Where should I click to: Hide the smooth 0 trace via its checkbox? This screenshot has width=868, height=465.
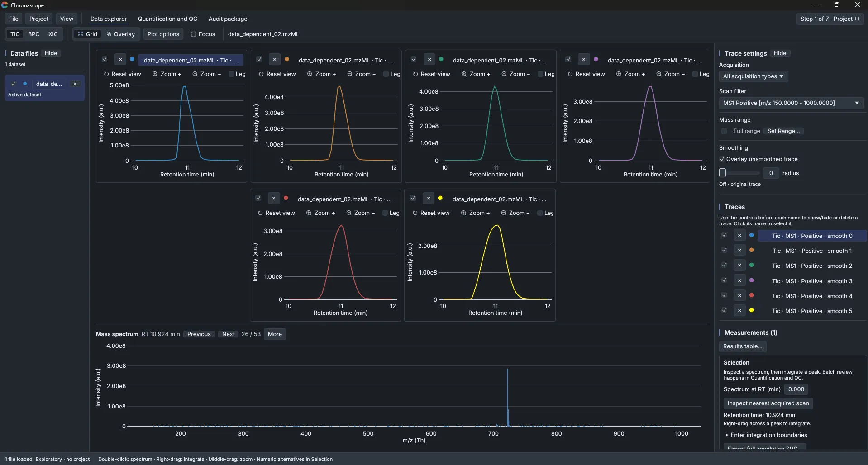724,235
